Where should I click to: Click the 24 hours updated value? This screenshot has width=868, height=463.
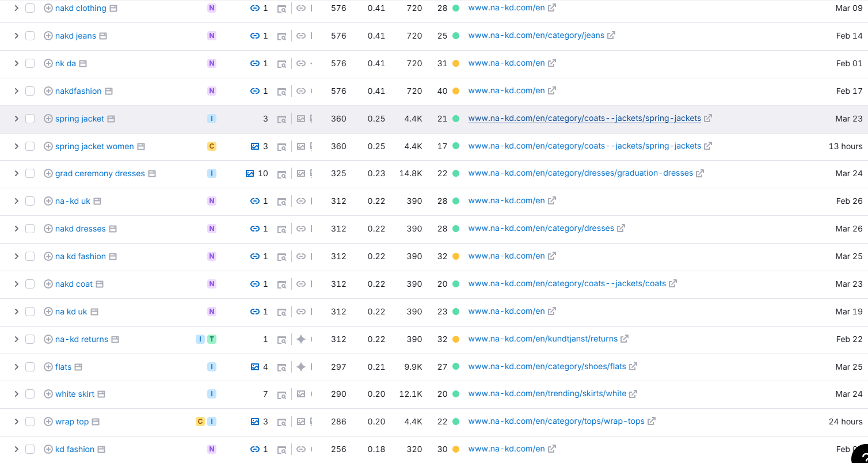click(x=846, y=422)
